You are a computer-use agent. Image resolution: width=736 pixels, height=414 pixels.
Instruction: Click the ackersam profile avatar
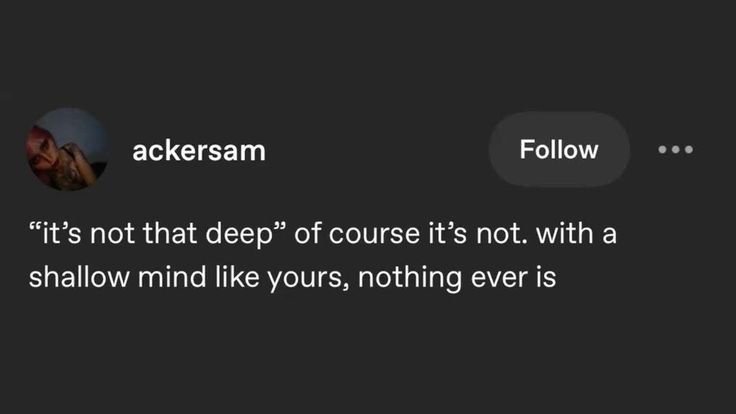68,149
